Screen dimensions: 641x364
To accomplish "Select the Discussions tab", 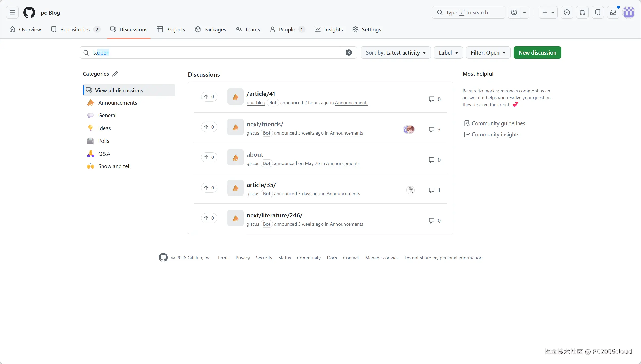I will (129, 29).
